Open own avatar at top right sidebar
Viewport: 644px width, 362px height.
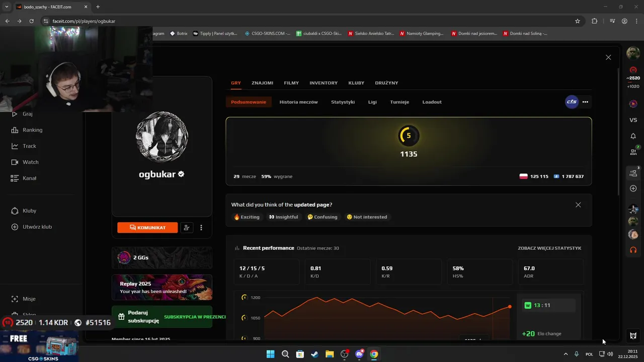(x=633, y=52)
